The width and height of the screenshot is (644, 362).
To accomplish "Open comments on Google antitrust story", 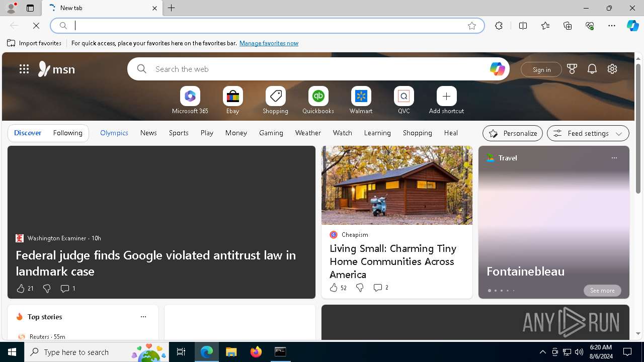I will tap(67, 289).
